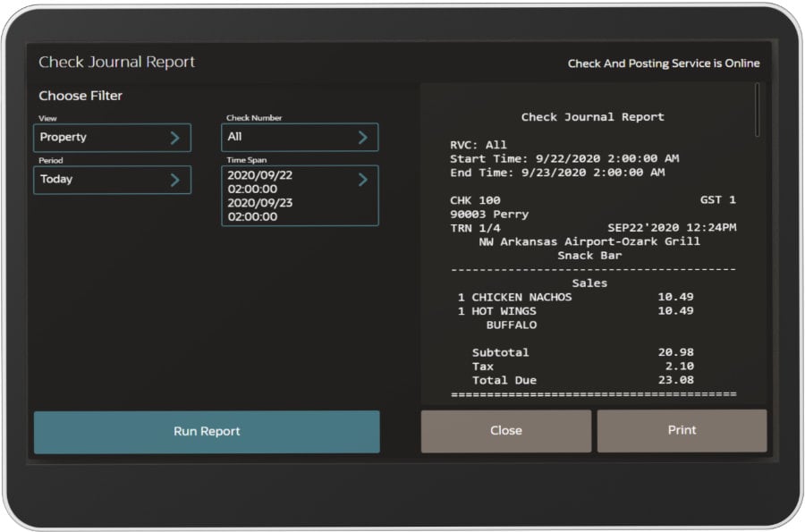Click the chevron arrow in the Today field
This screenshot has width=805, height=532.
click(x=174, y=180)
